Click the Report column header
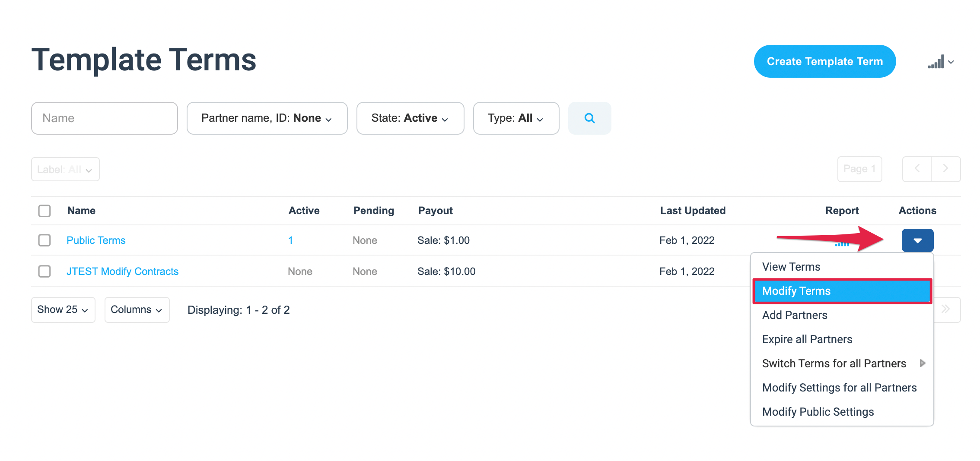This screenshot has height=461, width=980. [x=842, y=211]
